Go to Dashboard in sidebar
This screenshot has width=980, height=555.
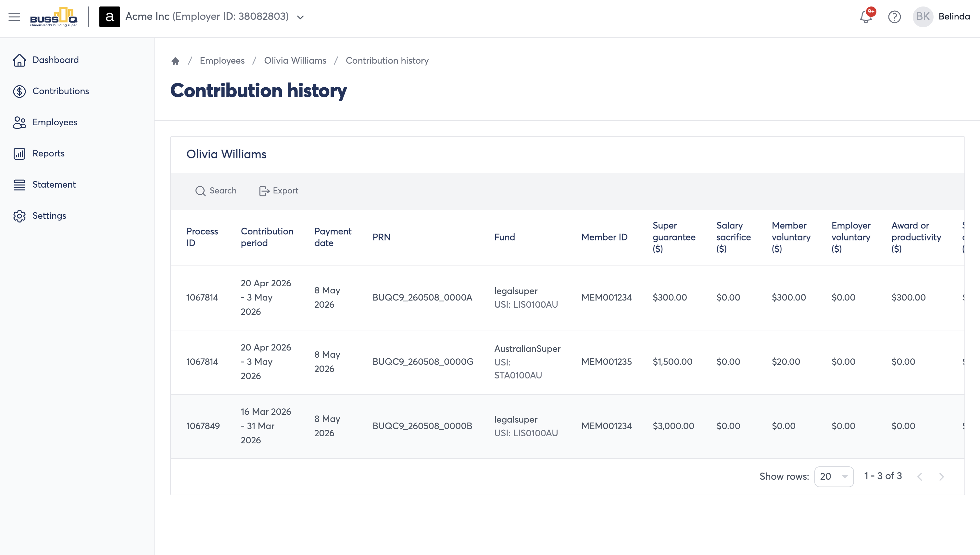pos(55,60)
